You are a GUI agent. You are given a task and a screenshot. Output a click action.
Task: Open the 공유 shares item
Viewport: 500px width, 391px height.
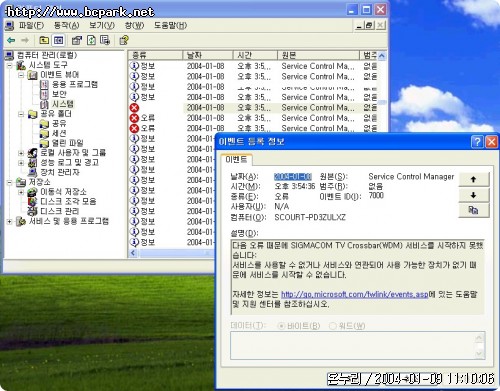click(x=59, y=123)
